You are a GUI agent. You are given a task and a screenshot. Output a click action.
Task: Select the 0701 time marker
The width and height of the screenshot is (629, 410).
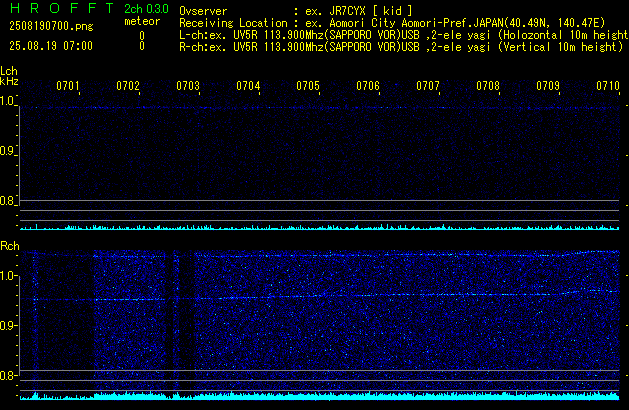[68, 86]
